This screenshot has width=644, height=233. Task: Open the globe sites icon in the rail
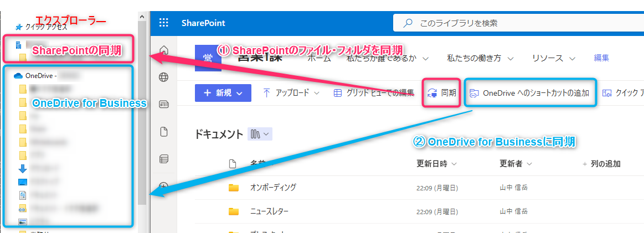(164, 77)
